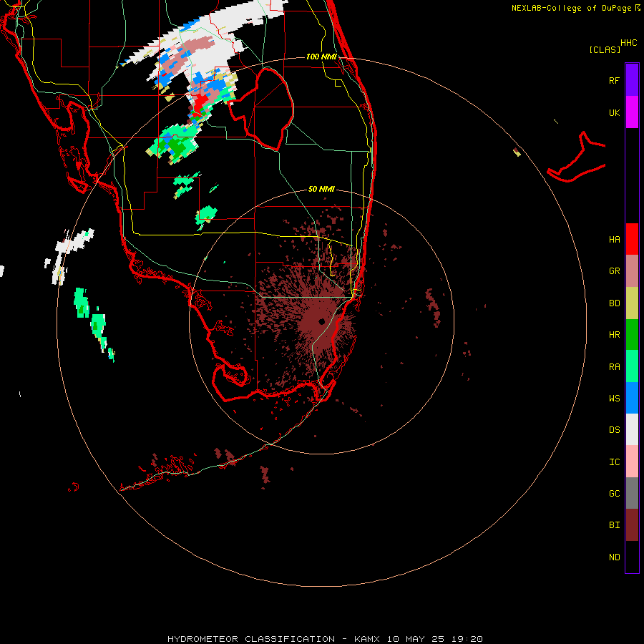
Task: Click the RF purple legend swatch
Action: tap(632, 80)
